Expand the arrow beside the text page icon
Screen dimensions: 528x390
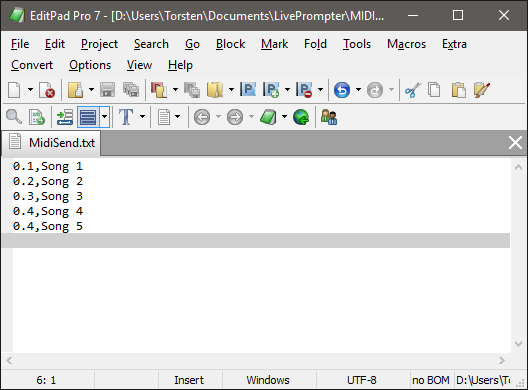tap(177, 117)
